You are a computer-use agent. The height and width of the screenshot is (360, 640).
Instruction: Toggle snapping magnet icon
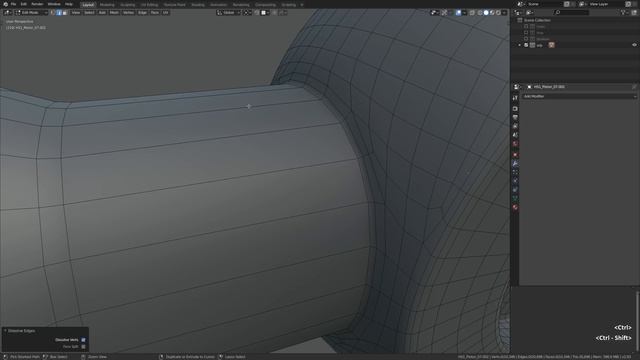click(x=257, y=13)
